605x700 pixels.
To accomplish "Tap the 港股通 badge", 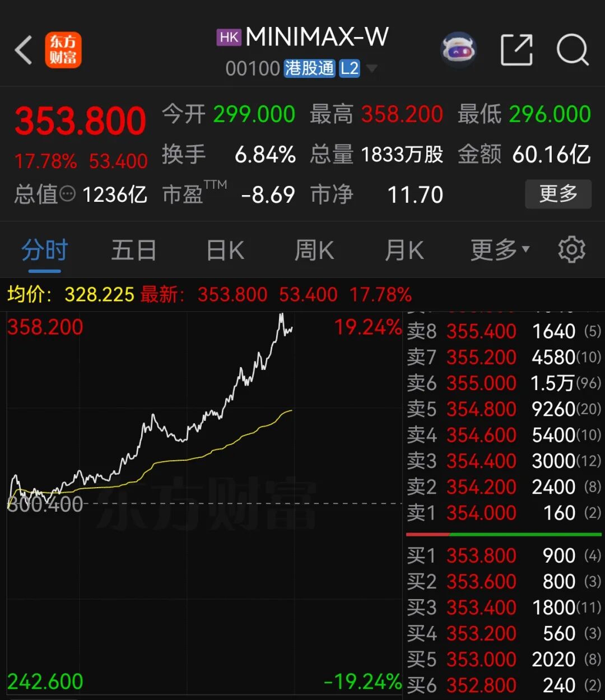I will click(x=309, y=68).
